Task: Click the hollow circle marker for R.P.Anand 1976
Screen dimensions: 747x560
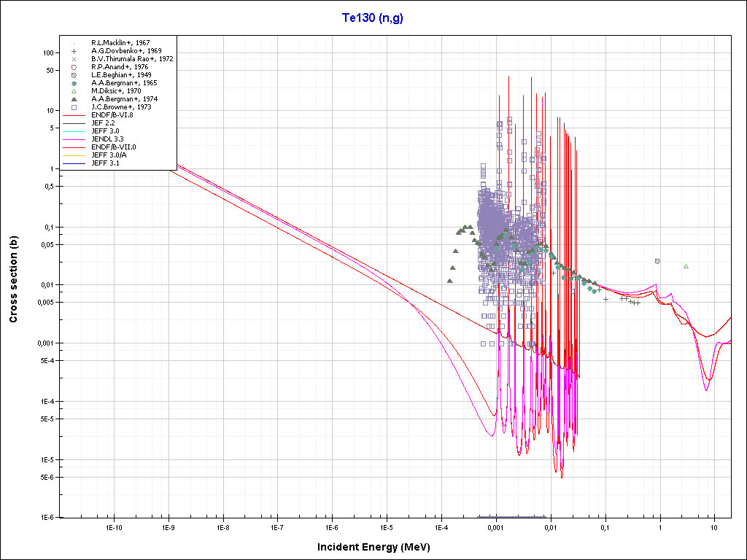Action: (x=74, y=67)
